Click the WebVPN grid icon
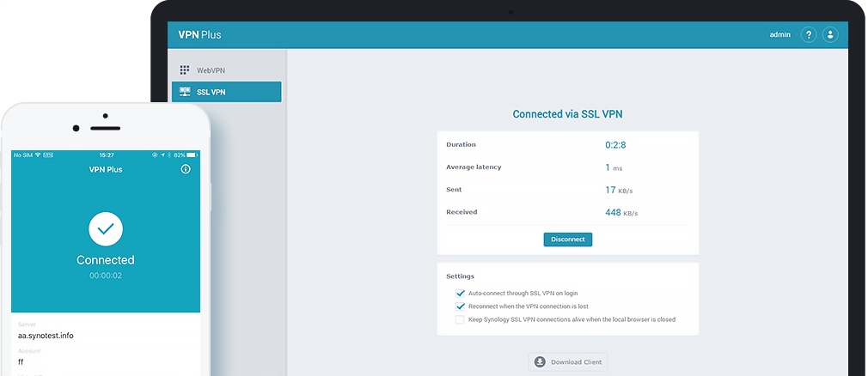 pos(185,70)
